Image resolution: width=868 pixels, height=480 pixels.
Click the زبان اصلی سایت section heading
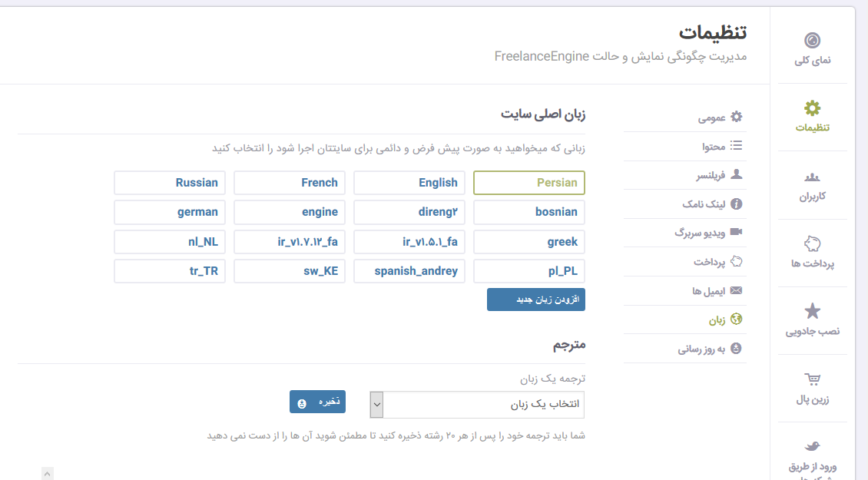(543, 114)
